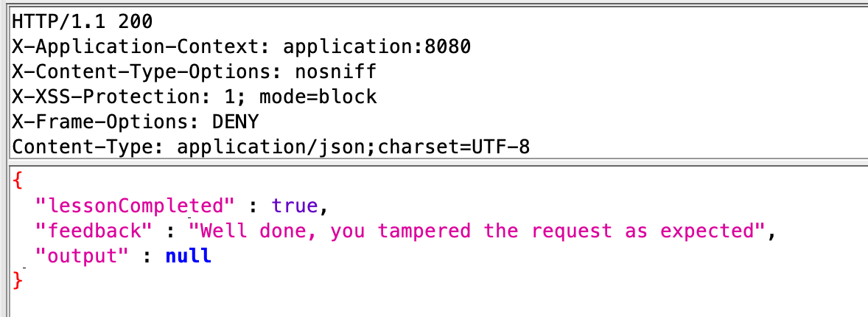Click the "feedback" JSON key
This screenshot has width=868, height=317.
click(94, 231)
